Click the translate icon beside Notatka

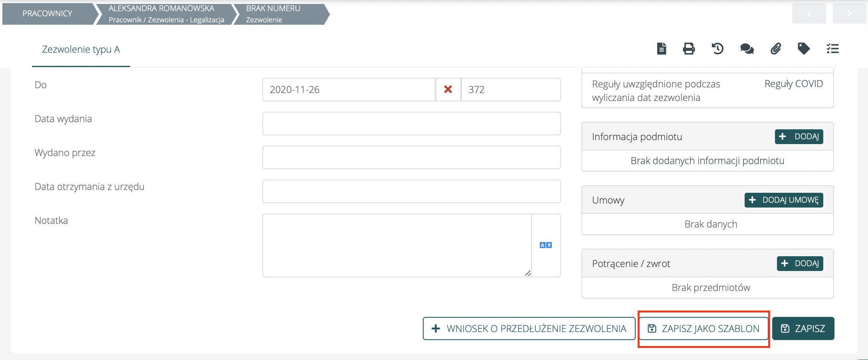point(545,245)
